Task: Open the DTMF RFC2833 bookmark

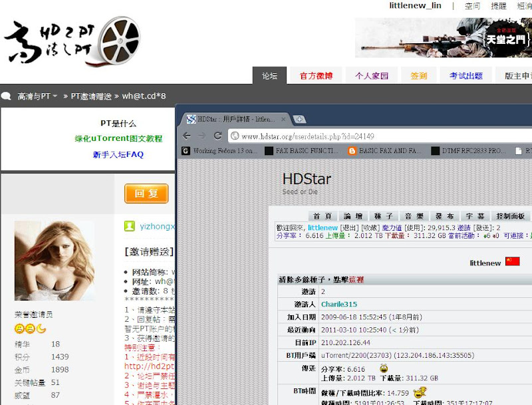Action: 468,151
